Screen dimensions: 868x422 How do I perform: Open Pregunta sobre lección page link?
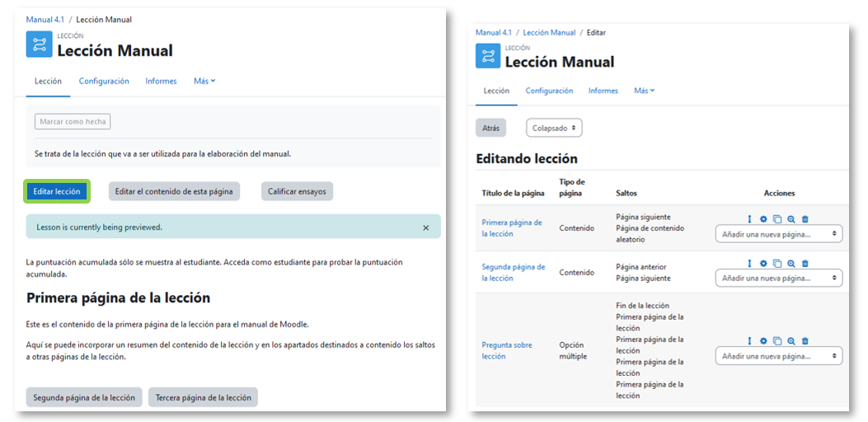click(506, 350)
